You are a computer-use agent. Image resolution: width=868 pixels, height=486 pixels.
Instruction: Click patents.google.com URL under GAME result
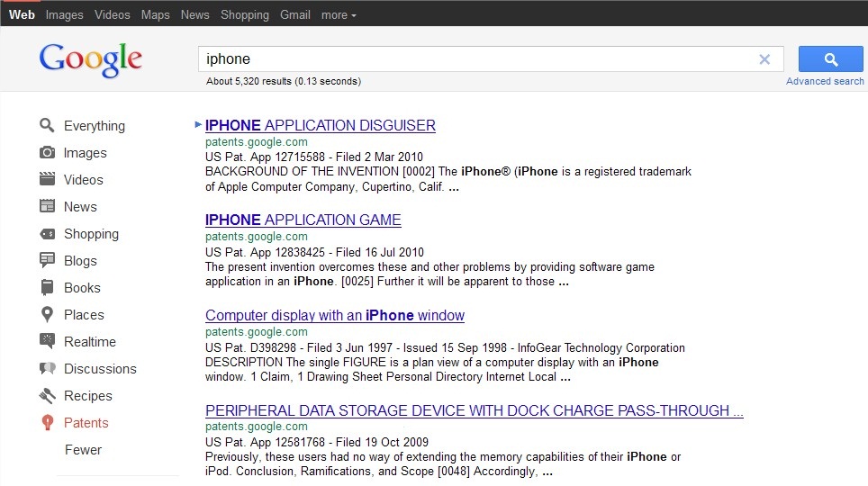click(x=257, y=237)
